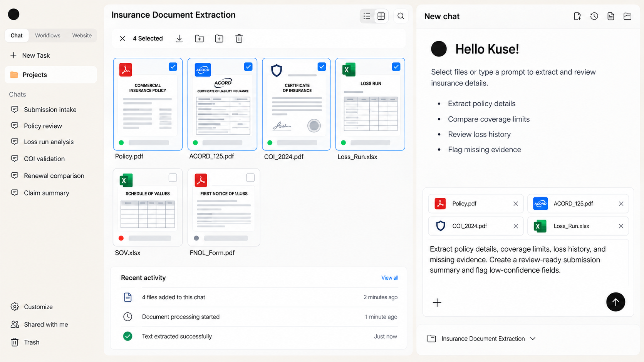Open the folder icon in chat header
This screenshot has height=362, width=644.
click(x=627, y=16)
